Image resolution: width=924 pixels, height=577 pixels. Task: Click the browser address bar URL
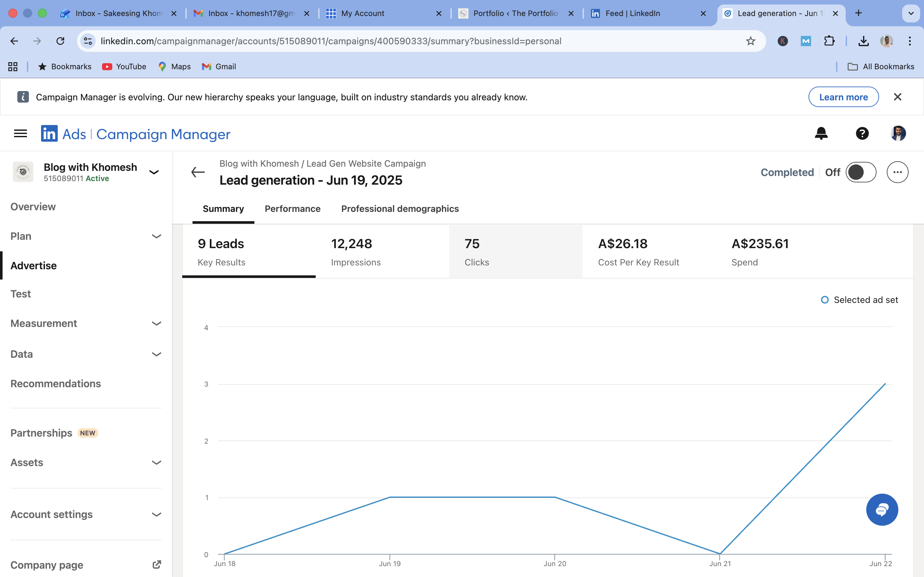click(331, 41)
